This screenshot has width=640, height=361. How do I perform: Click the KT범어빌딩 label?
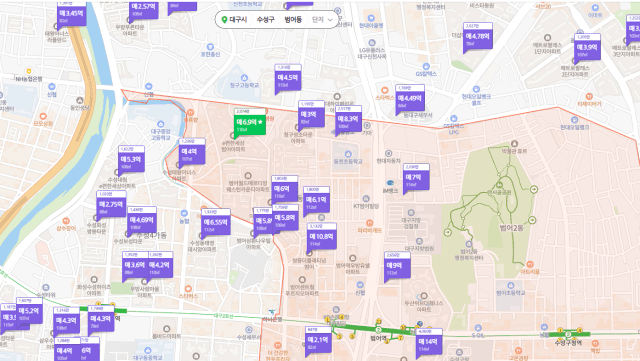(x=367, y=206)
